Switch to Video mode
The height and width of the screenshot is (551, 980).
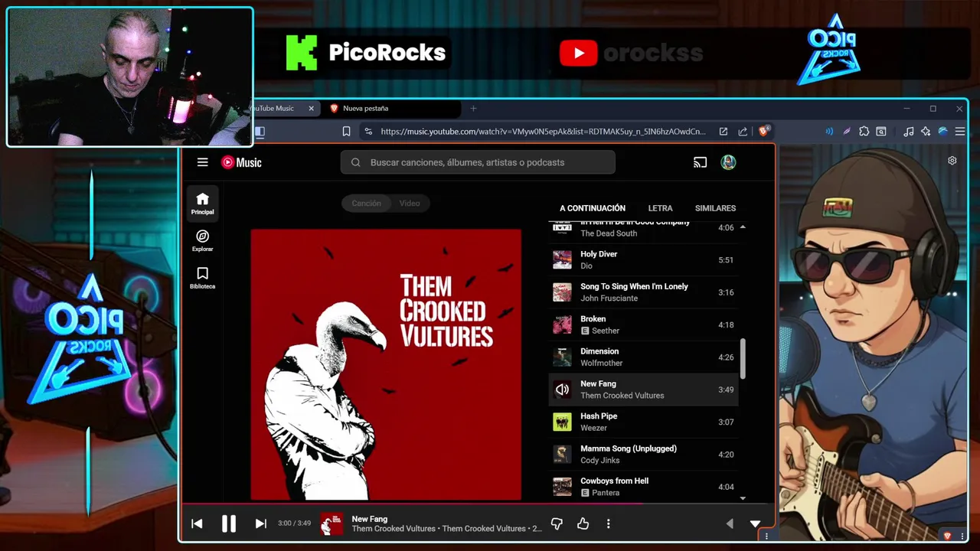click(x=410, y=203)
